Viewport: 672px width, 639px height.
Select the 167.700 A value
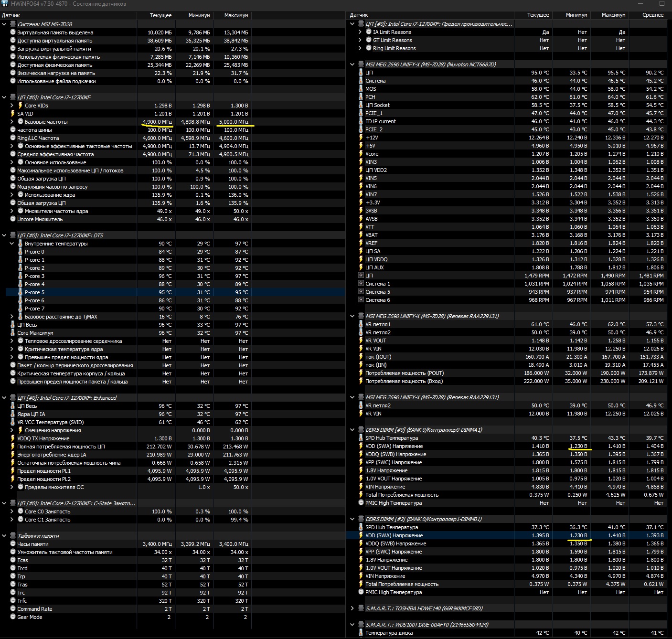click(x=612, y=357)
